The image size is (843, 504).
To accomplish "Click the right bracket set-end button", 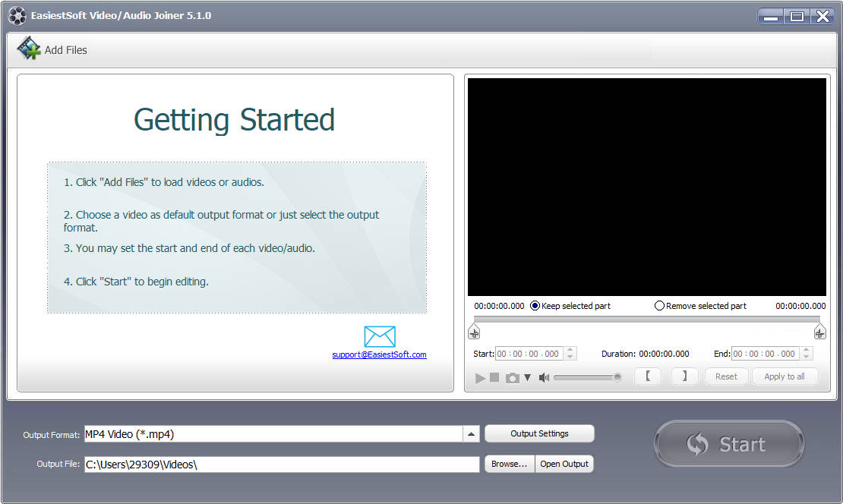I will (684, 376).
